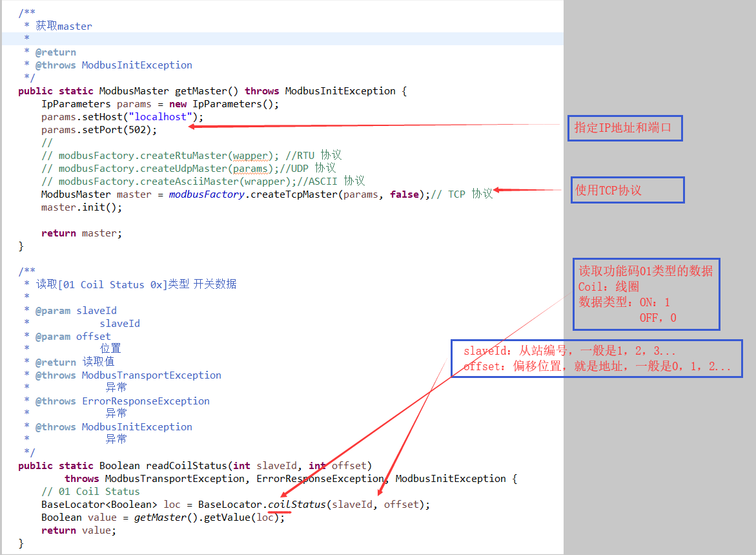Click the 使用TCP协议 annotation box
The height and width of the screenshot is (555, 756).
627,189
